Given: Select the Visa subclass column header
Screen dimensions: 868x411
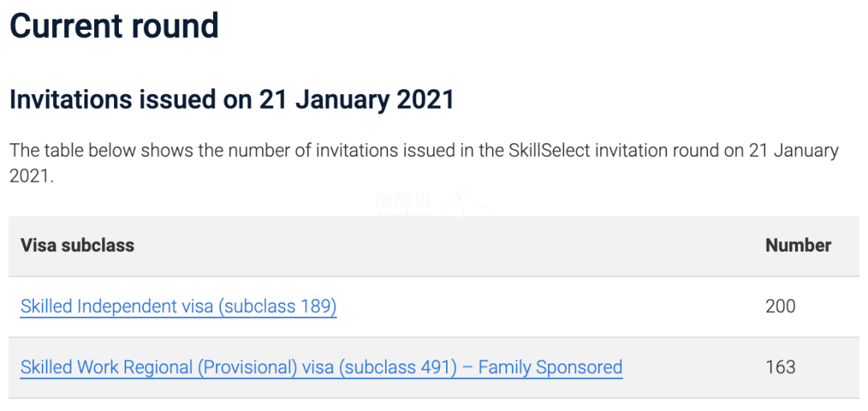Looking at the screenshot, I should pos(77,245).
